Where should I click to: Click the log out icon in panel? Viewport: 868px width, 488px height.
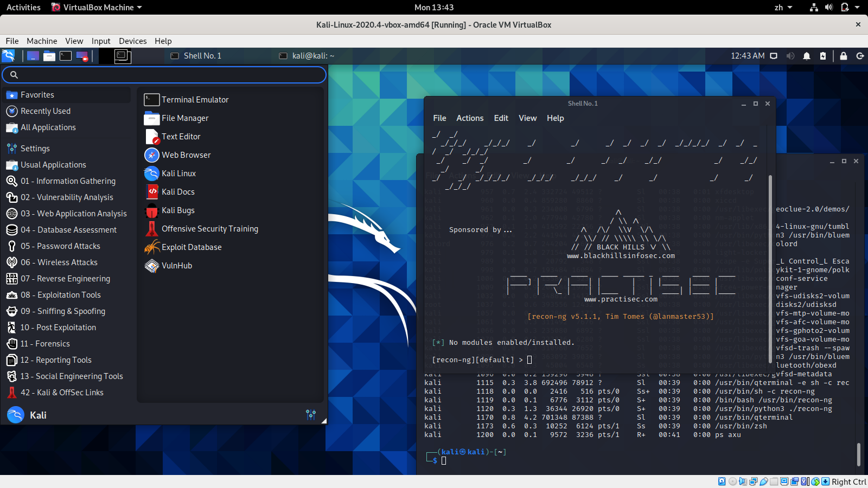click(860, 56)
